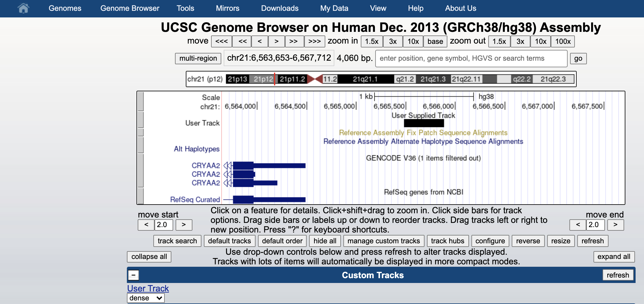The width and height of the screenshot is (644, 304).
Task: Open the User Track settings link
Action: tap(148, 288)
